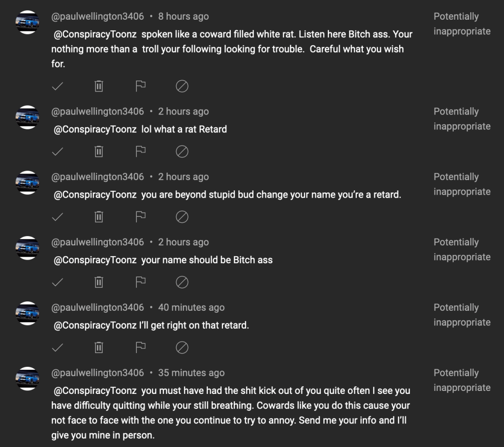Viewport: 504px width, 447px height.
Task: Approve the "your name should be" comment
Action: (58, 282)
